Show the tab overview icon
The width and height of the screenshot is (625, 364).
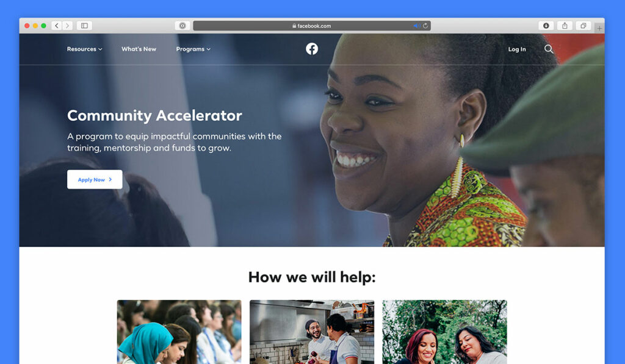click(x=583, y=26)
